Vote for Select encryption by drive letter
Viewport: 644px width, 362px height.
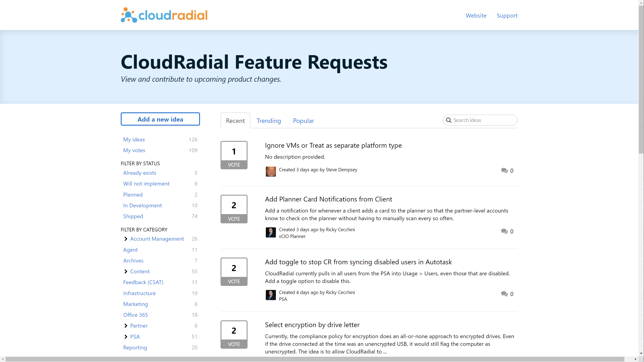(234, 335)
